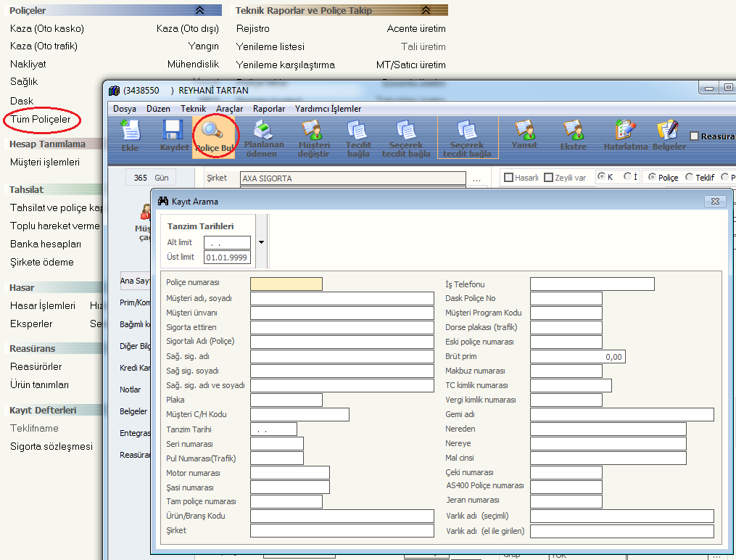Collapse the Poliçeler panel section
Image resolution: width=736 pixels, height=560 pixels.
(x=199, y=10)
